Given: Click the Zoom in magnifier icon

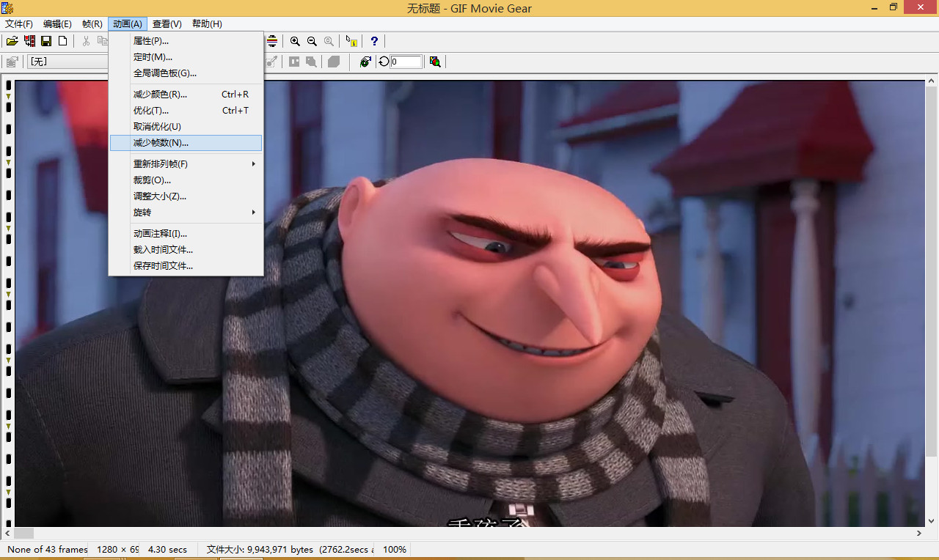Looking at the screenshot, I should (295, 41).
